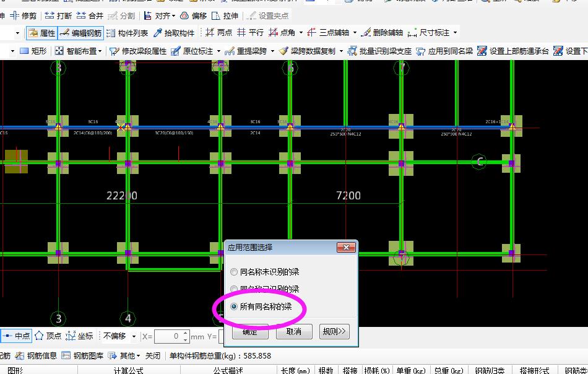Click the 规则>> rules button
The image size is (588, 374).
pos(334,332)
